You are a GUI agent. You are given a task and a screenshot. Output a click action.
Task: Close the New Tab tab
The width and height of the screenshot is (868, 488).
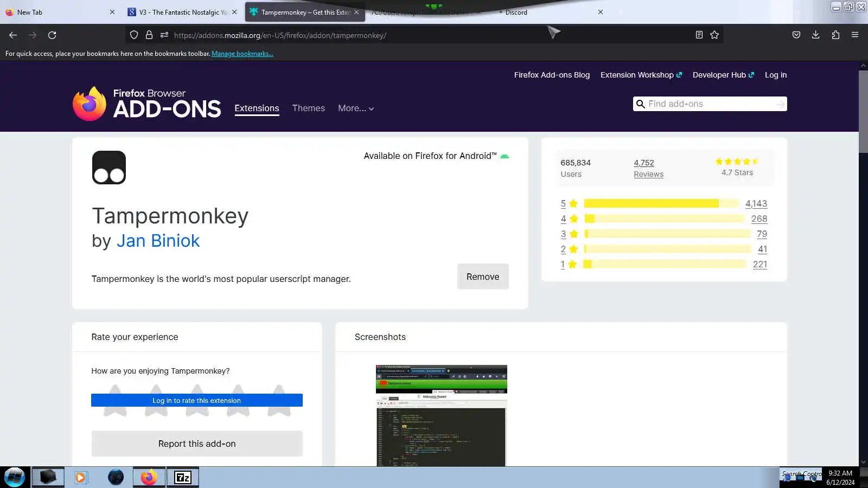pos(112,12)
